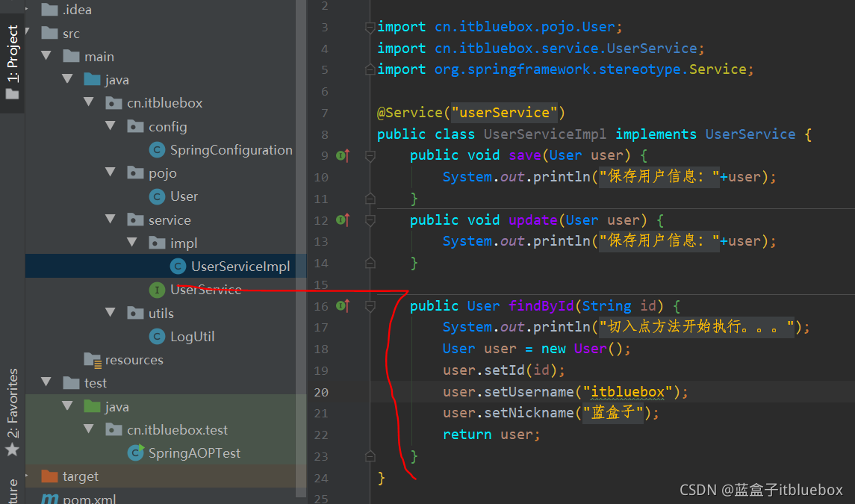Collapse the pojo package
The height and width of the screenshot is (504, 855).
(x=111, y=172)
